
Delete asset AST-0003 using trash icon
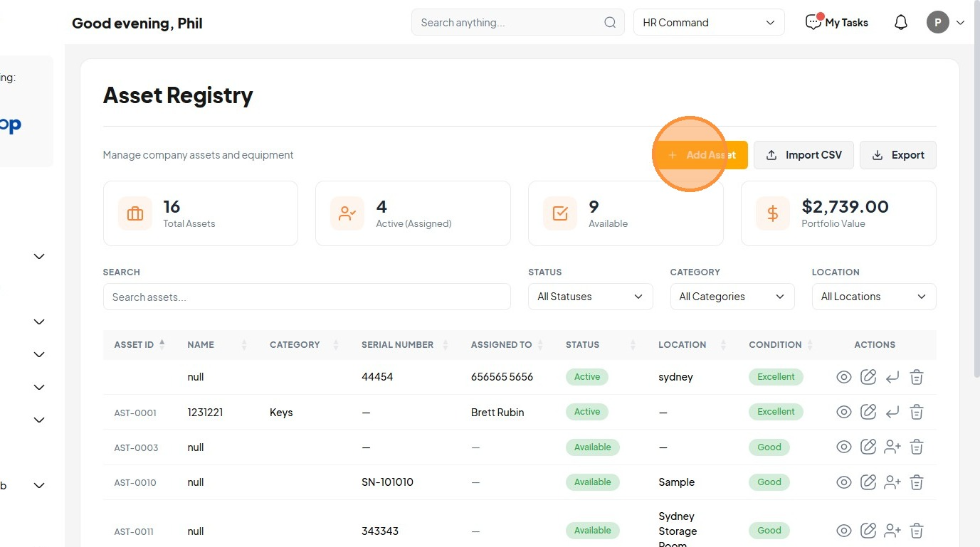click(x=917, y=447)
